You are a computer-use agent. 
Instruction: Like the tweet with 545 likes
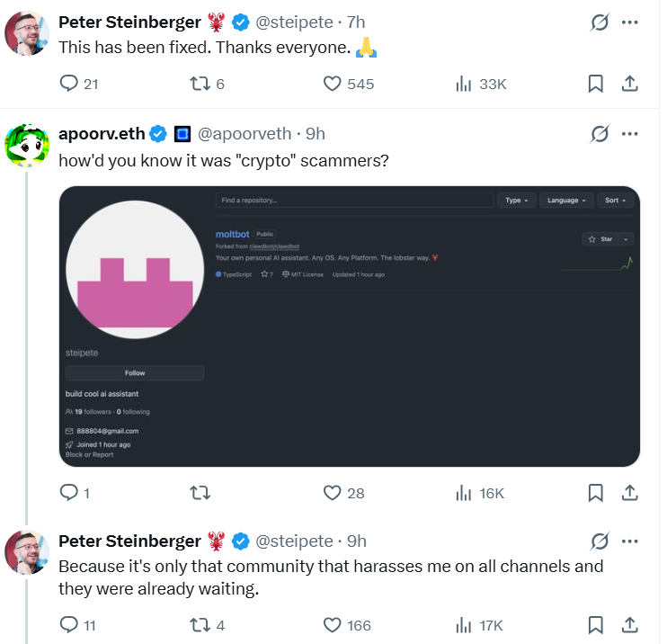[333, 84]
